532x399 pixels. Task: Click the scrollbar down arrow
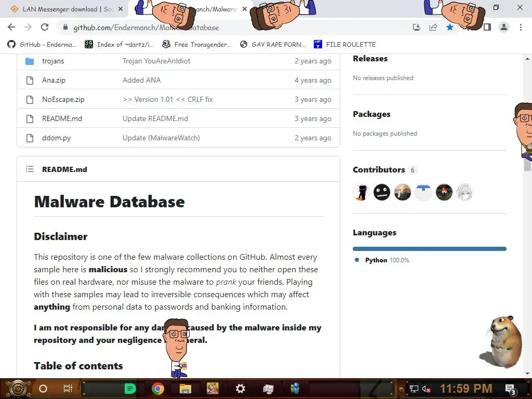coord(528,374)
